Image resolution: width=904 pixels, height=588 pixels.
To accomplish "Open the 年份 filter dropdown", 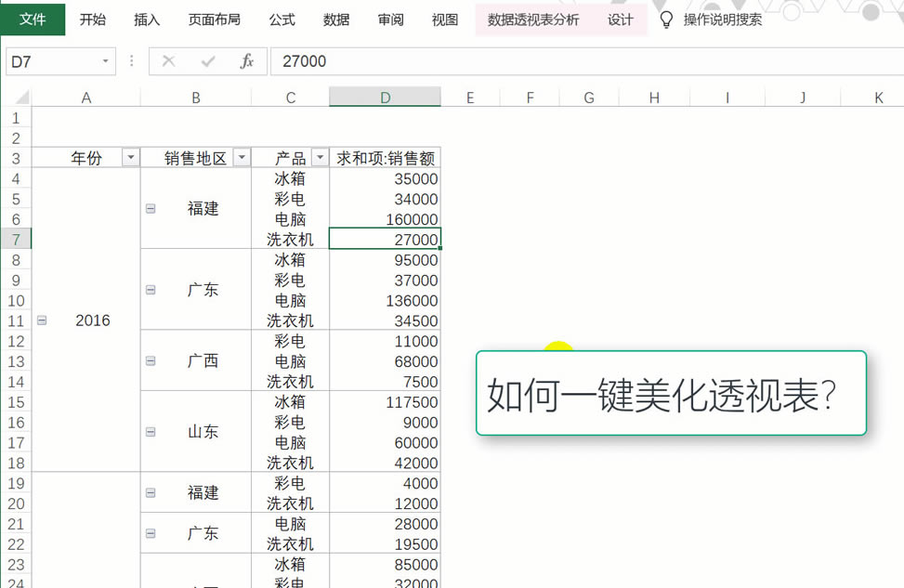I will click(x=129, y=157).
